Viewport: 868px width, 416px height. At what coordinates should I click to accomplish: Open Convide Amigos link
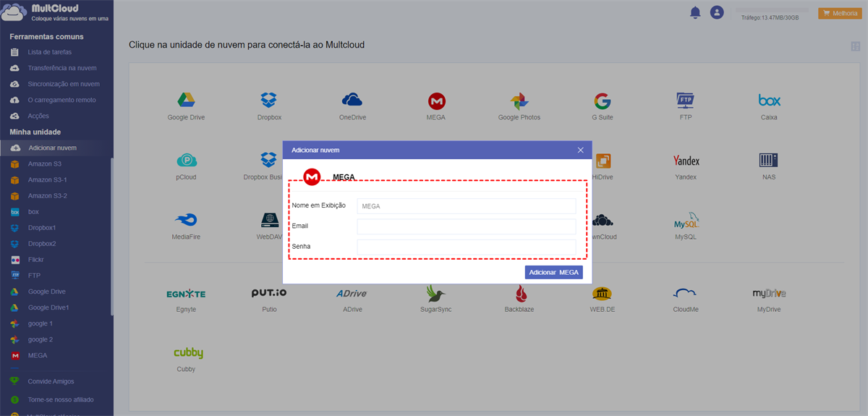(51, 381)
